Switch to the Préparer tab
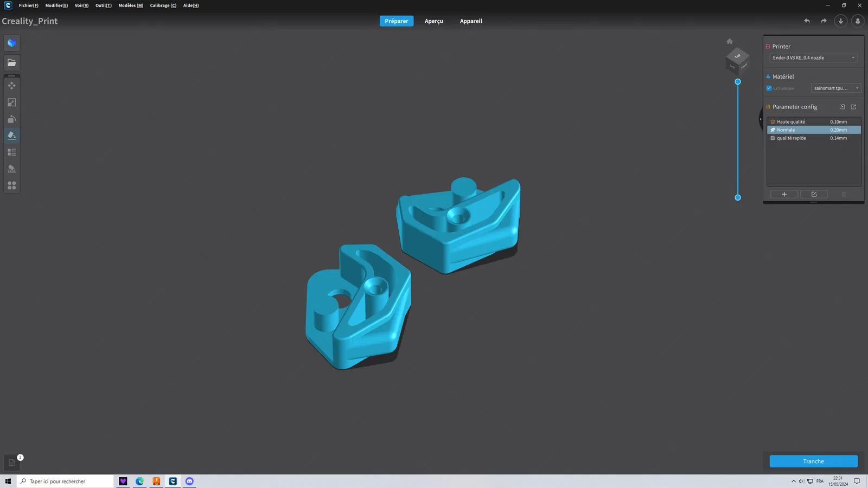 click(397, 21)
